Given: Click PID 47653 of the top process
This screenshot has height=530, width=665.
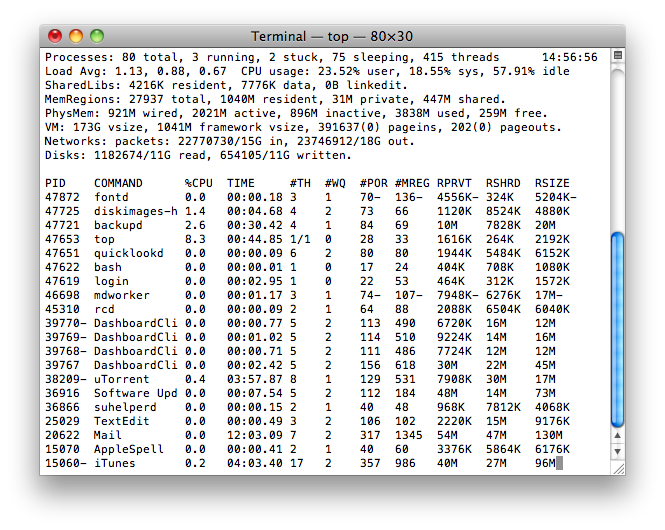Looking at the screenshot, I should coord(62,239).
